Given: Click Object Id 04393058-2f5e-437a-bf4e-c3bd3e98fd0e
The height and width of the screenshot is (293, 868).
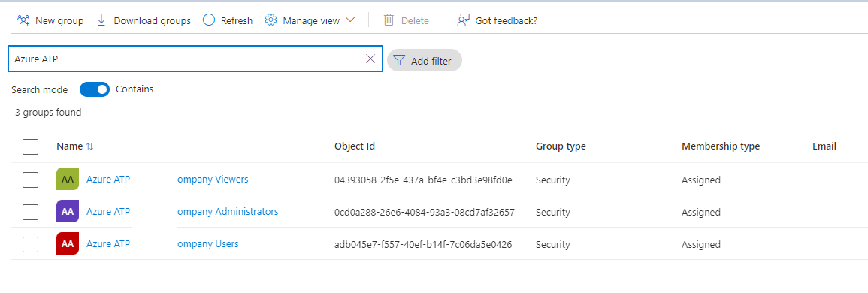Looking at the screenshot, I should click(424, 180).
